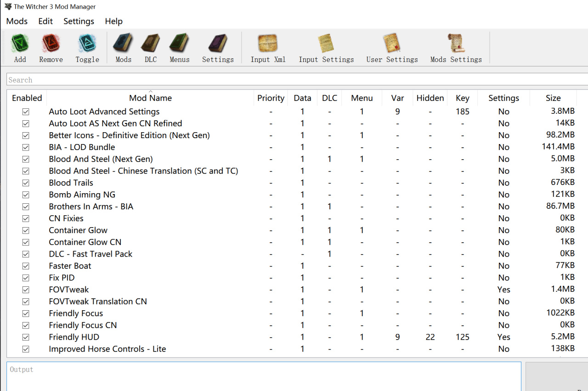
Task: Open the Settings menu in the menu bar
Action: [x=79, y=21]
